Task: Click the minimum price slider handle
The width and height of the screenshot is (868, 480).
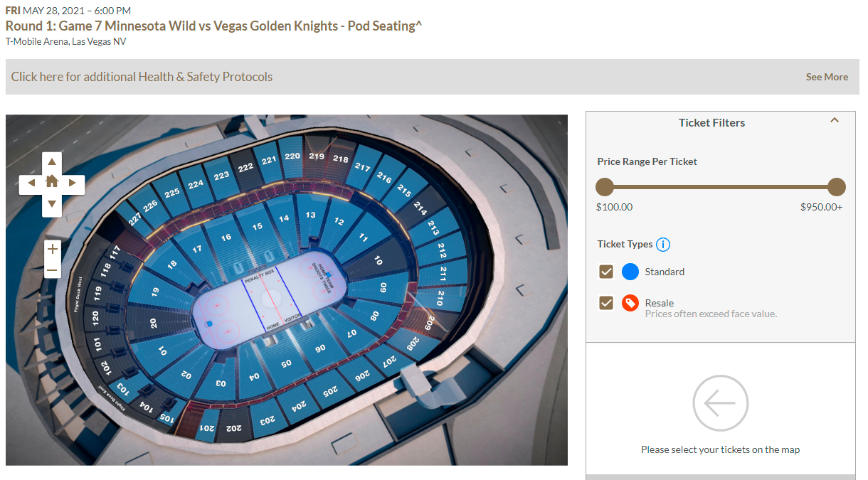Action: pos(605,187)
